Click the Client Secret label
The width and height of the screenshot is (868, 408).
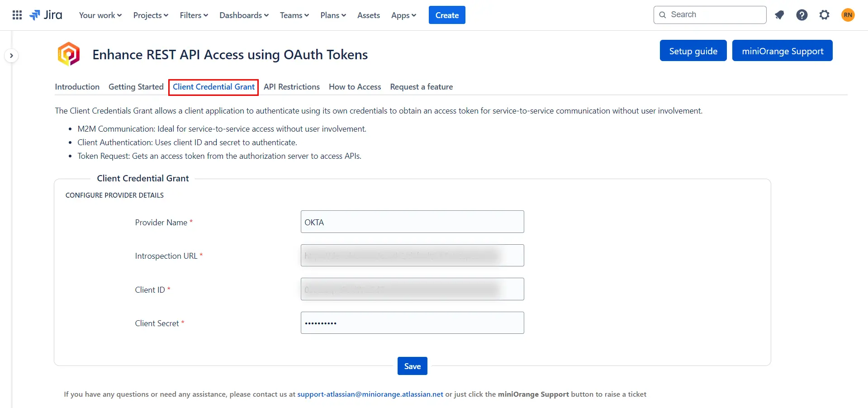(160, 323)
